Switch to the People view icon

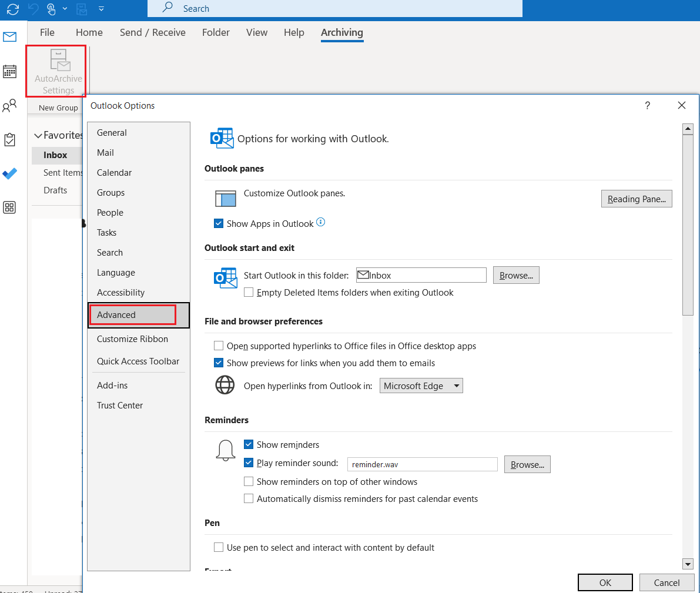click(x=9, y=105)
